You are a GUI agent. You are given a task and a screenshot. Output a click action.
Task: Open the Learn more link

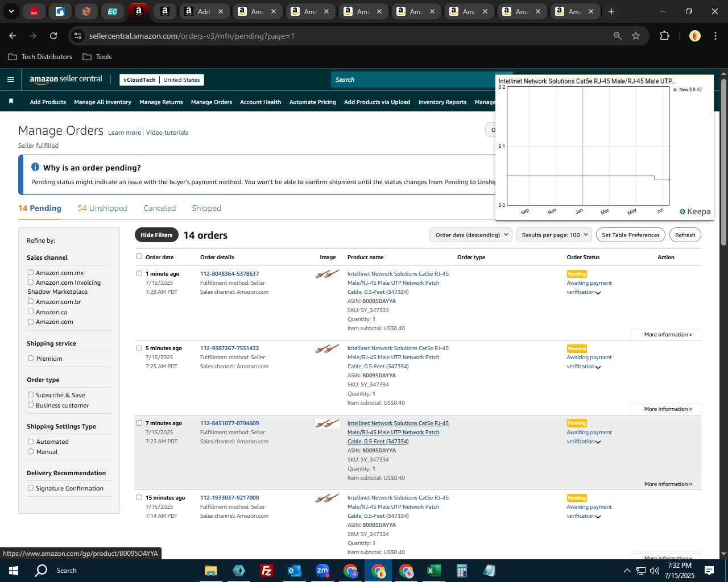click(x=125, y=132)
